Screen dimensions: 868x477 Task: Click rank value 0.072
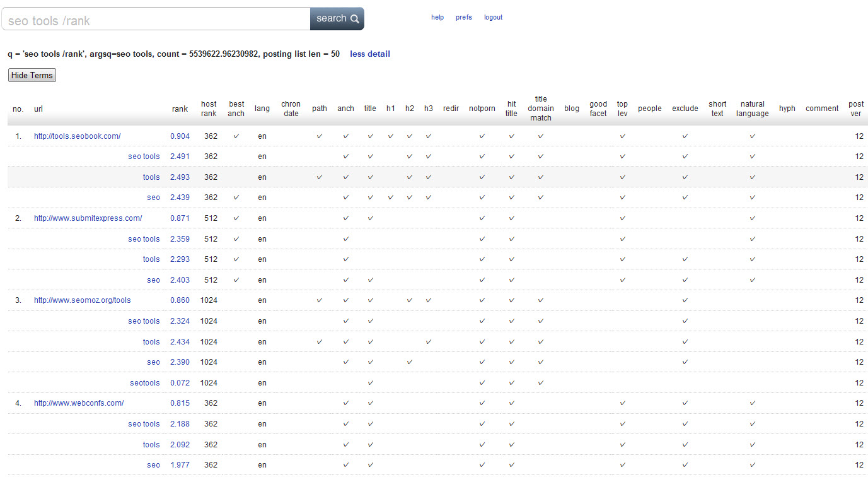click(180, 383)
